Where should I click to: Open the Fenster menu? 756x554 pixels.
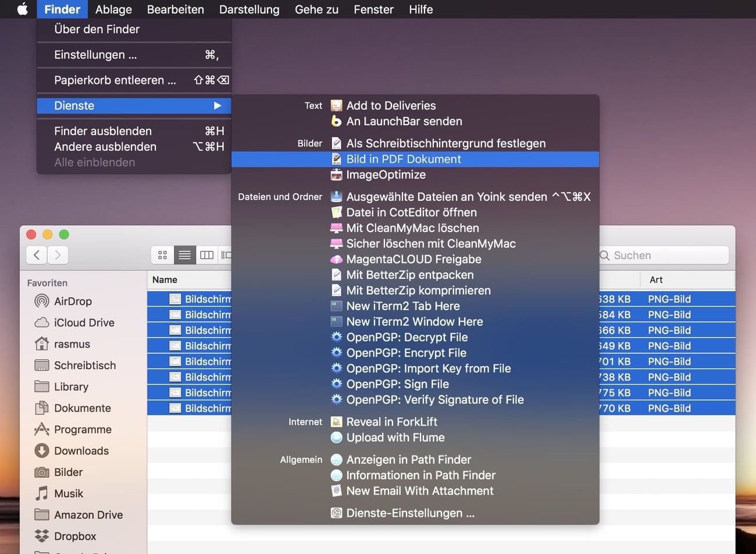pyautogui.click(x=373, y=9)
